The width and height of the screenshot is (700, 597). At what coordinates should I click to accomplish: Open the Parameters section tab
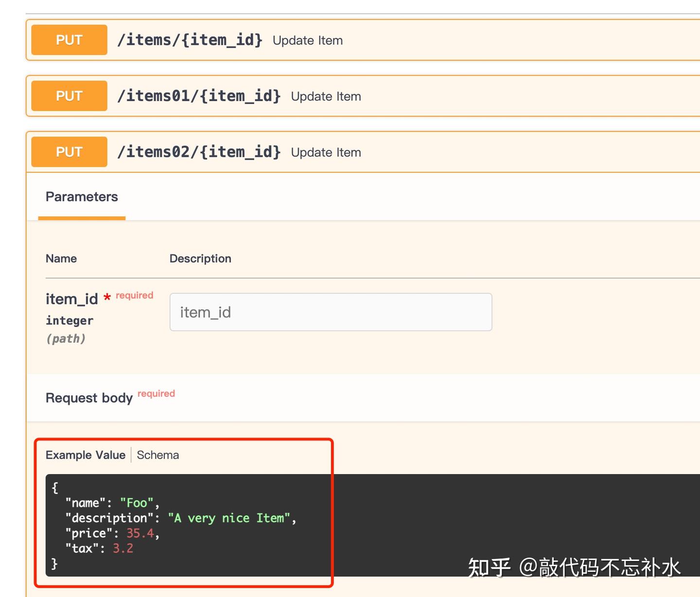(81, 197)
